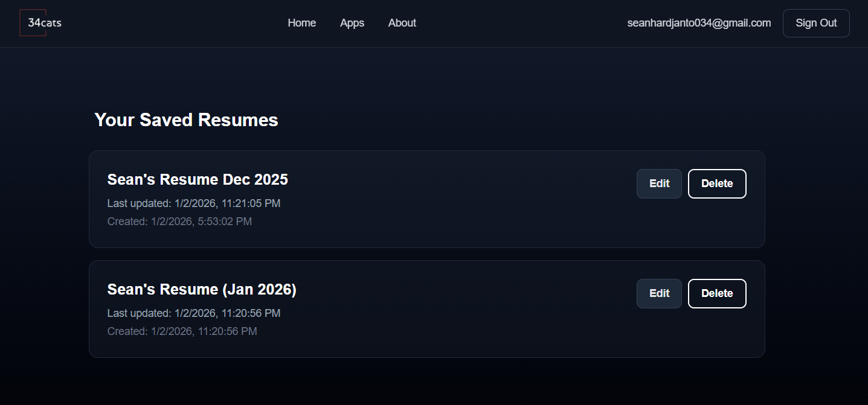868x405 pixels.
Task: Navigate to the About page
Action: [402, 23]
